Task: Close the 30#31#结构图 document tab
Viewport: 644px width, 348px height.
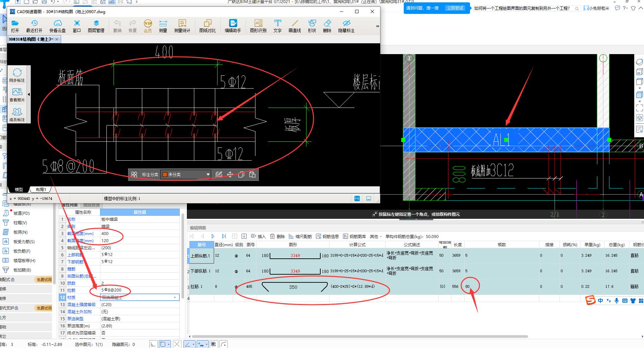Action: click(x=57, y=39)
